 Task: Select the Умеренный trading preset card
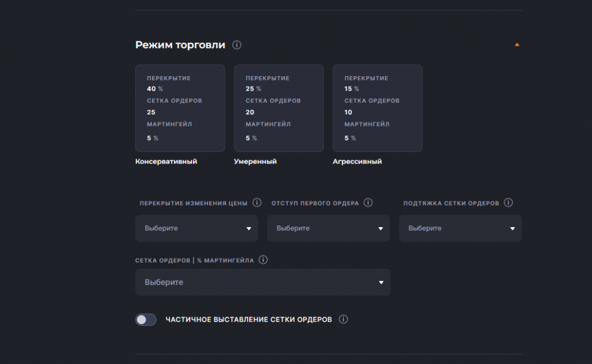[x=279, y=108]
